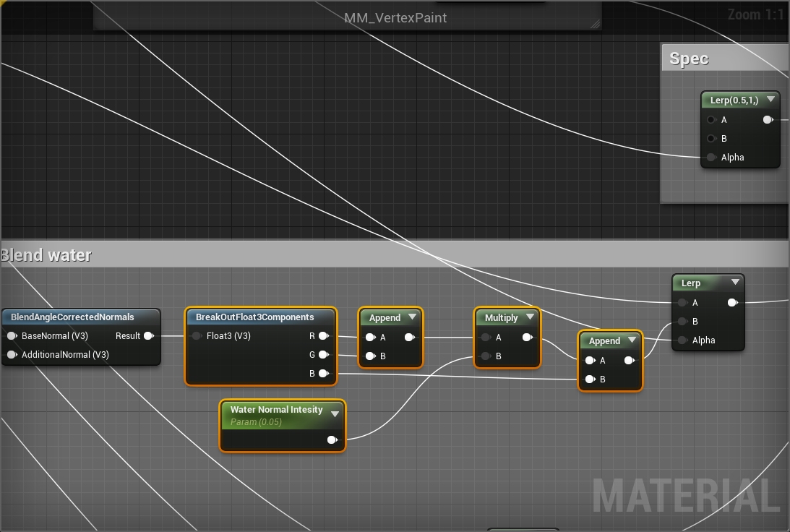Click the Param (0.05) value text

256,422
